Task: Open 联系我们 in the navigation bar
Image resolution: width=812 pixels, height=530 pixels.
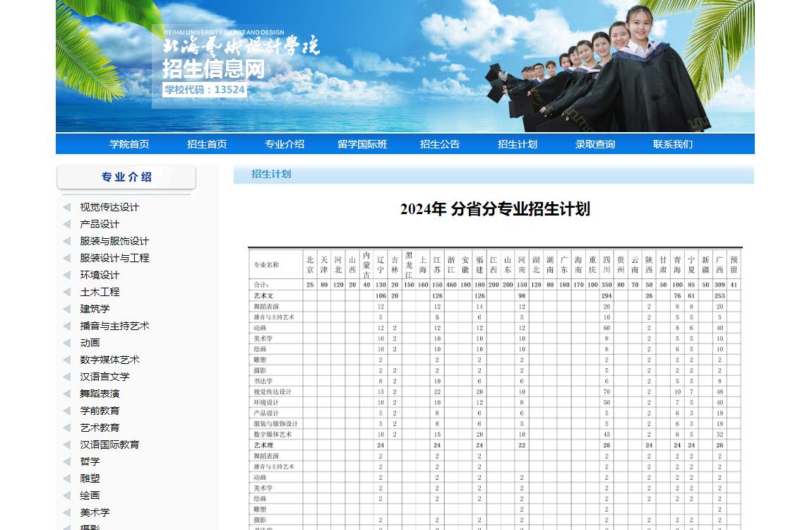Action: pos(673,145)
